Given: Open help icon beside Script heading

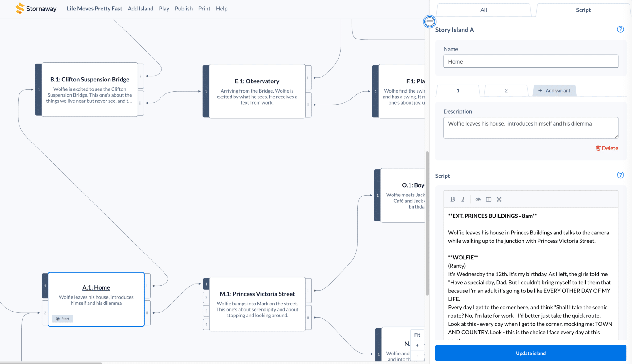Looking at the screenshot, I should pos(620,175).
